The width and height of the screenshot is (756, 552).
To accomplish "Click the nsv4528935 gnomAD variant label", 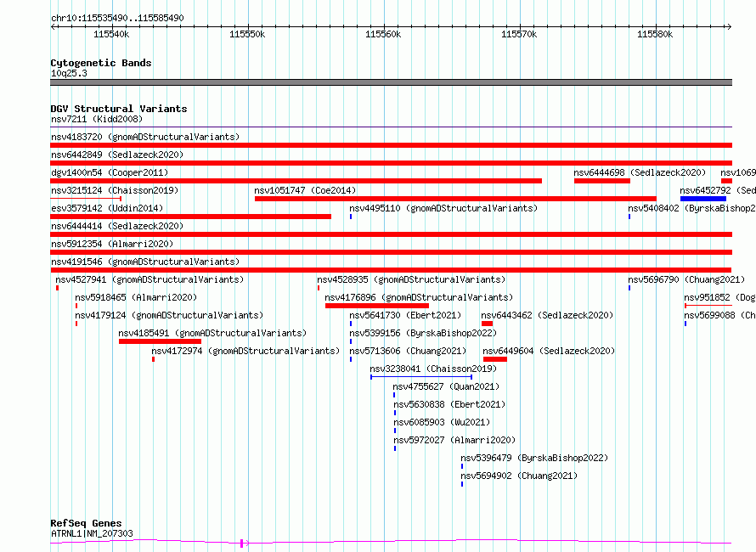I will (411, 279).
